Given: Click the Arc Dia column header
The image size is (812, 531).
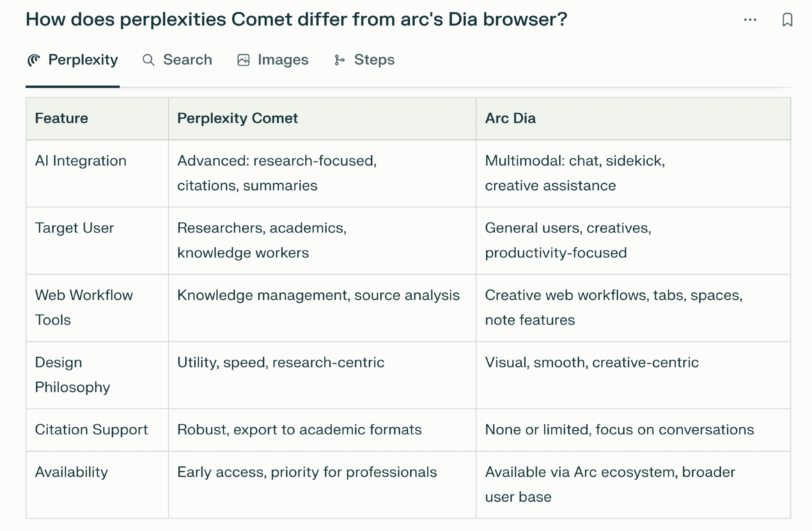Looking at the screenshot, I should (x=510, y=118).
